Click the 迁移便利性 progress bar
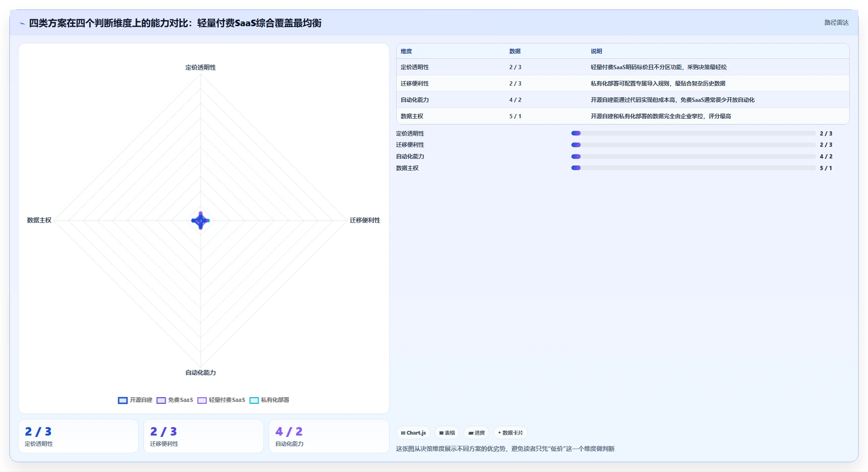Screen dimensions: 868x472 693,145
